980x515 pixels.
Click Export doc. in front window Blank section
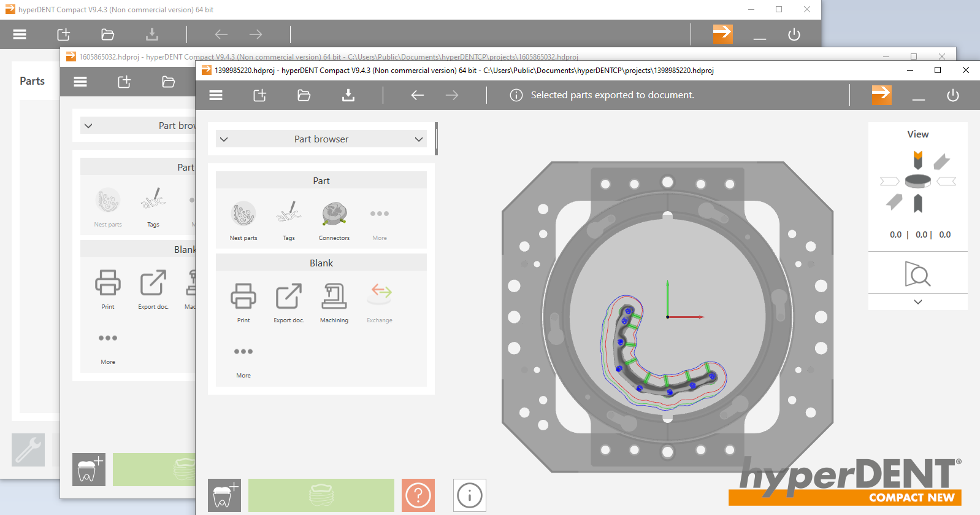[x=289, y=303]
